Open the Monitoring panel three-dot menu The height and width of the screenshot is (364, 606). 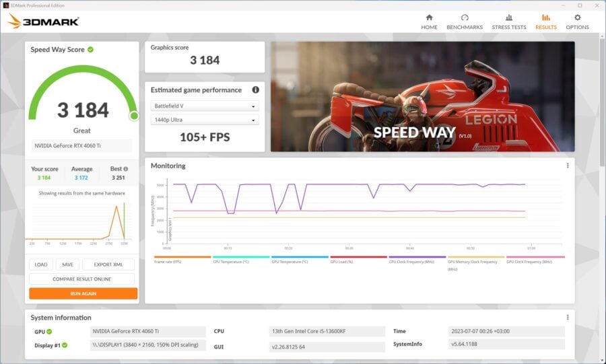coord(568,166)
